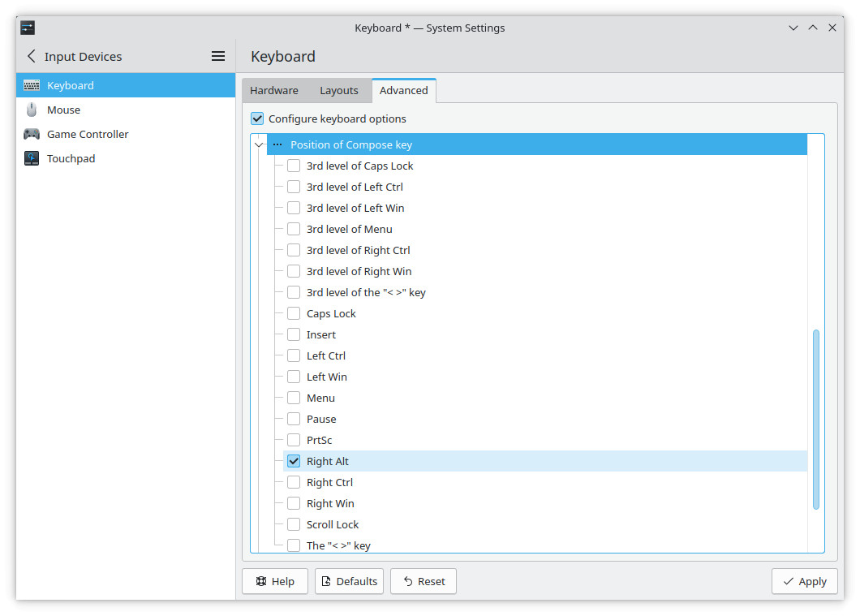Select the Keyboard icon in the sidebar
860x616 pixels.
32,85
